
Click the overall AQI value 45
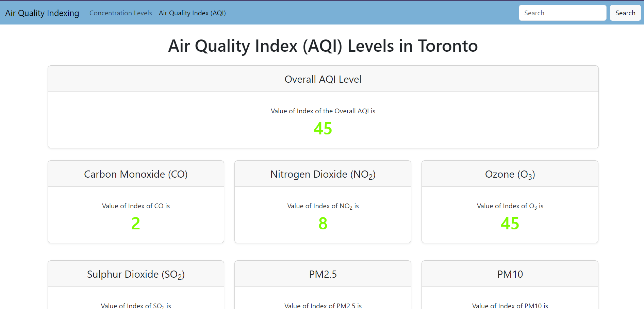[323, 128]
